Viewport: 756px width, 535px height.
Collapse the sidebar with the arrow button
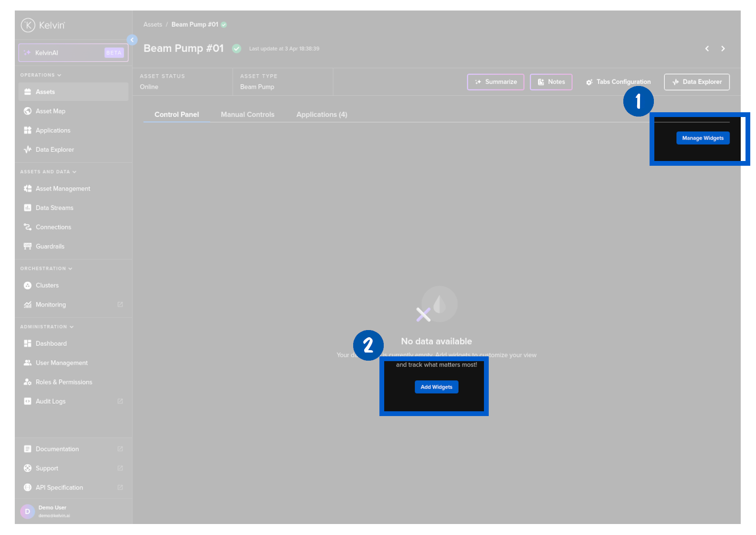click(x=132, y=40)
